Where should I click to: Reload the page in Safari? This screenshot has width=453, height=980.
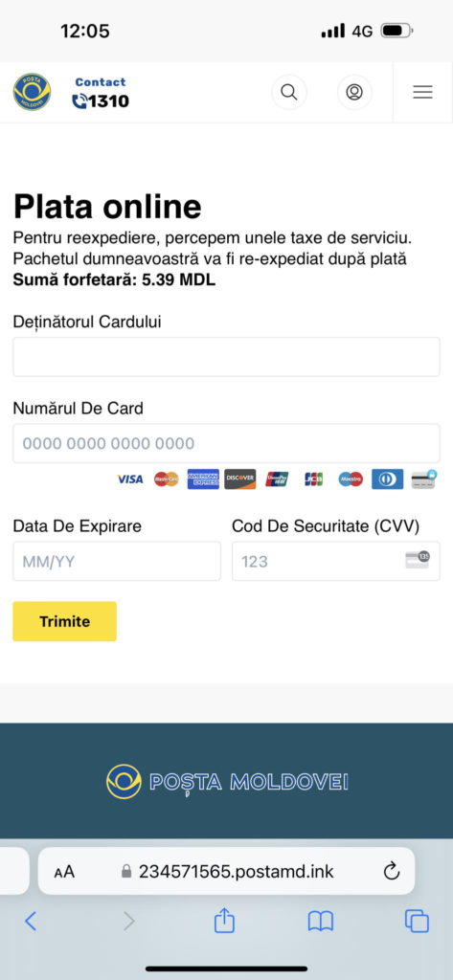[x=392, y=871]
